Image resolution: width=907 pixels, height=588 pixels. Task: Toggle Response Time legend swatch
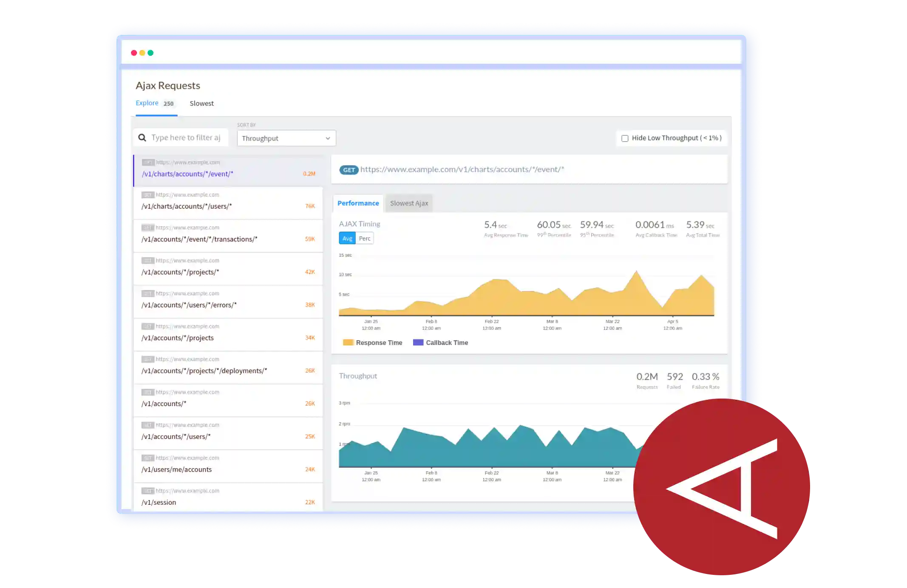pyautogui.click(x=348, y=342)
